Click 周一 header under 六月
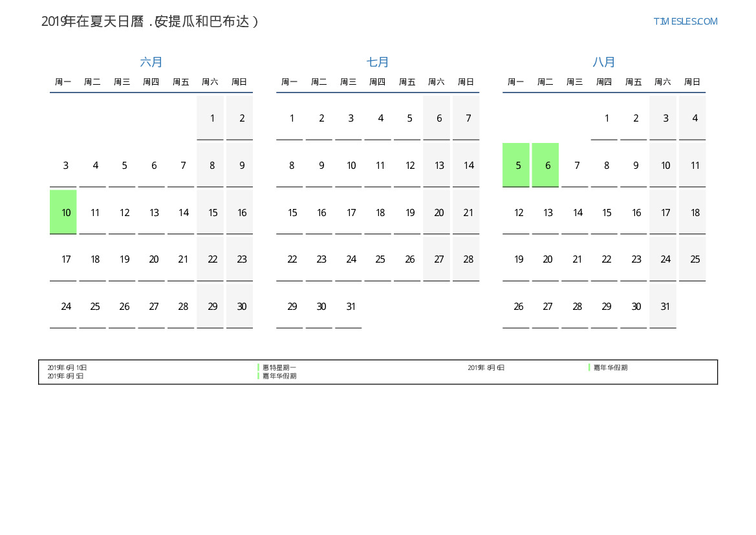 [63, 82]
